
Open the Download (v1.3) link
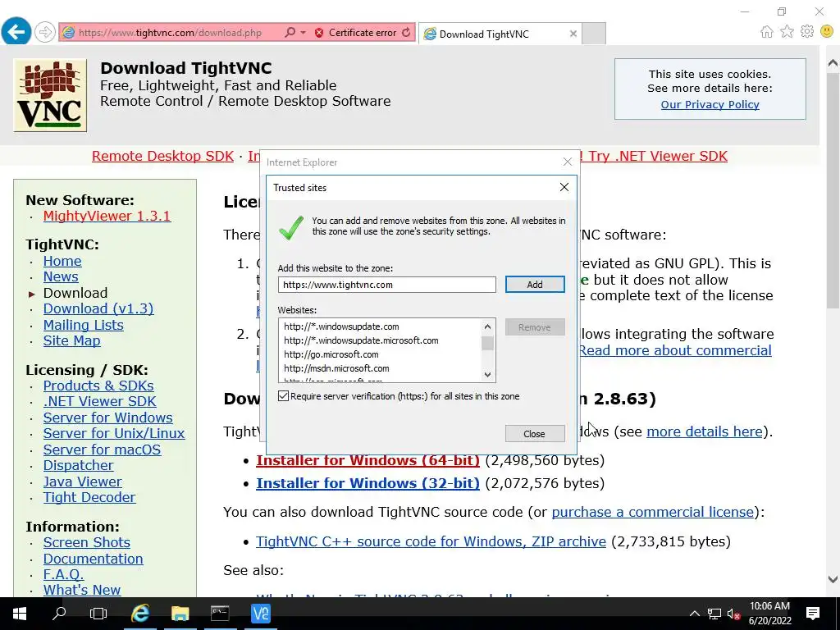click(x=98, y=308)
